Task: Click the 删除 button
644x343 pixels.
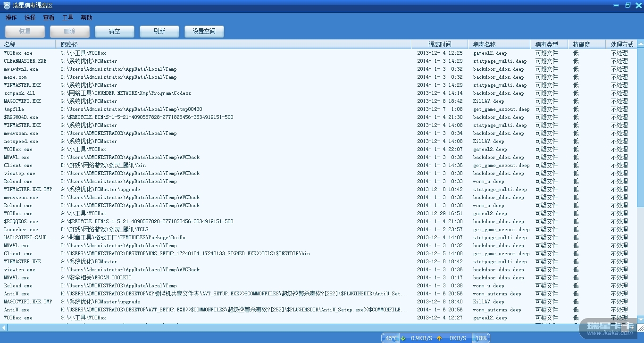Action: [69, 32]
